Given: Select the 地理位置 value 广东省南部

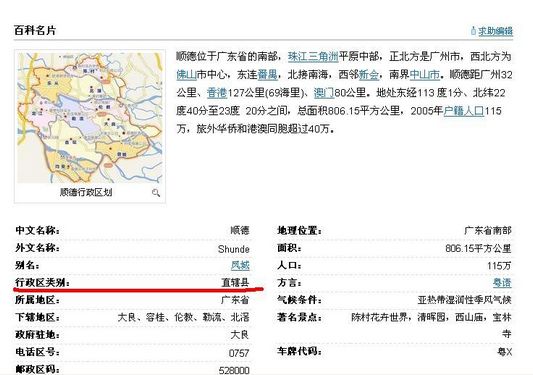Looking at the screenshot, I should (x=488, y=231).
